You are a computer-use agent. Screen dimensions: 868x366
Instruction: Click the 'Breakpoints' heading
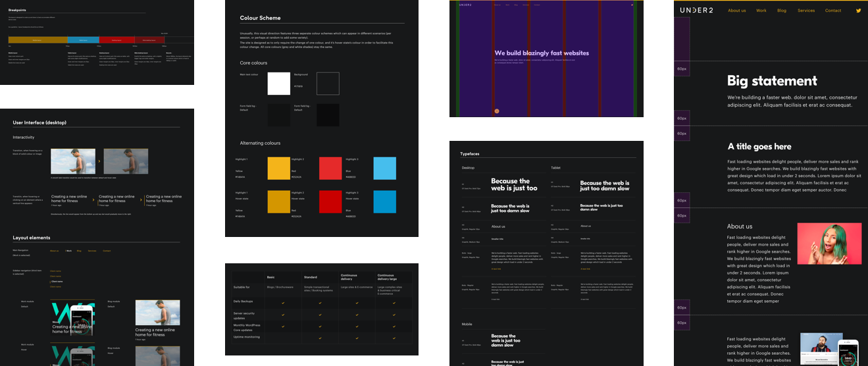[17, 10]
